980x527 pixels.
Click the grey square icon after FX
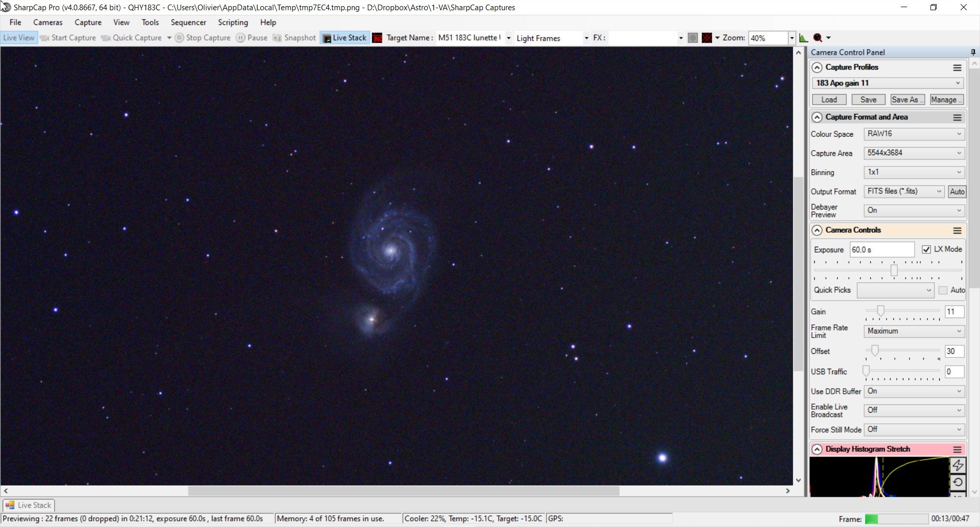click(x=693, y=38)
